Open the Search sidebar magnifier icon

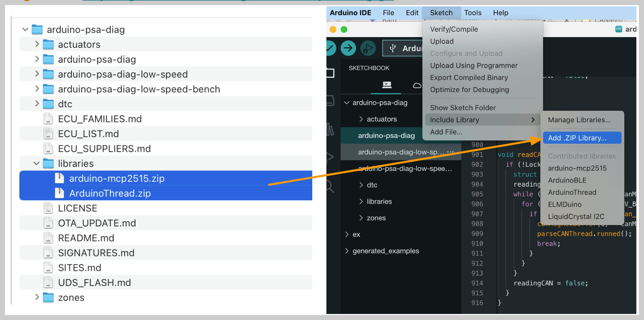point(329,186)
